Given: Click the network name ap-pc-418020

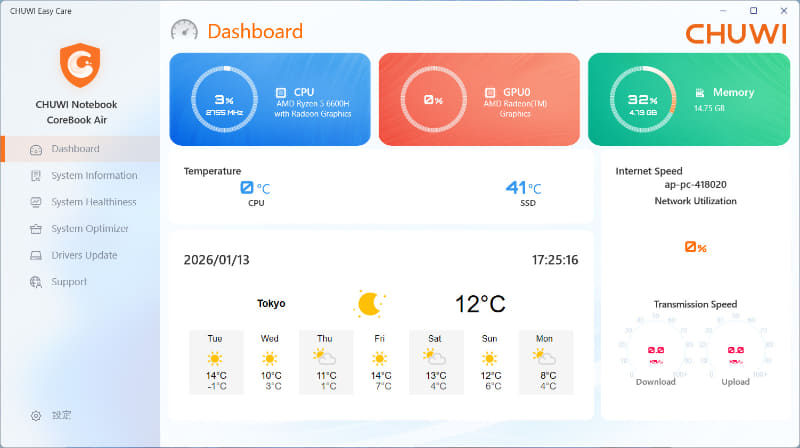Looking at the screenshot, I should click(x=695, y=185).
